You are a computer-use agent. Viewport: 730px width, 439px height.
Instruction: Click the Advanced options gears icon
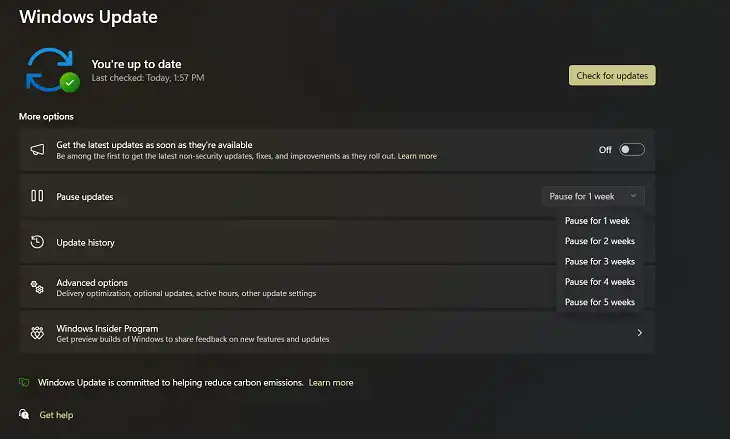pos(37,287)
